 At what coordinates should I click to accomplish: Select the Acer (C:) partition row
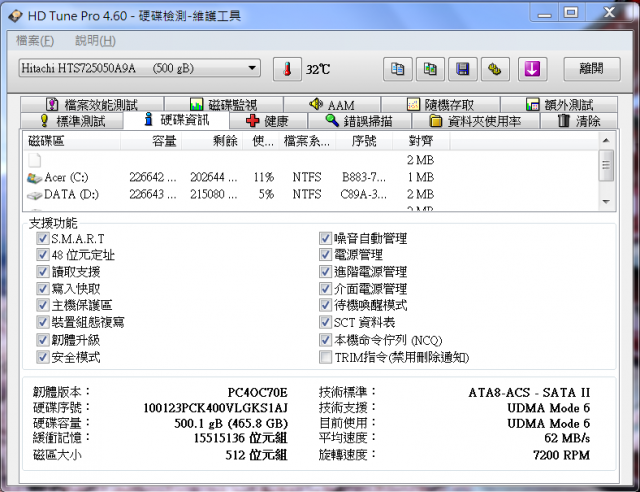point(311,178)
